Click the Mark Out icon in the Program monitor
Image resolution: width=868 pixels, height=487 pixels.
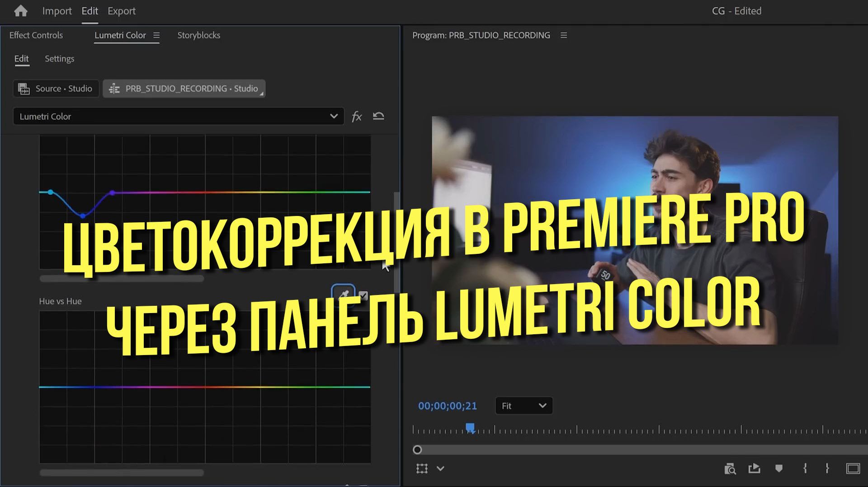point(827,469)
